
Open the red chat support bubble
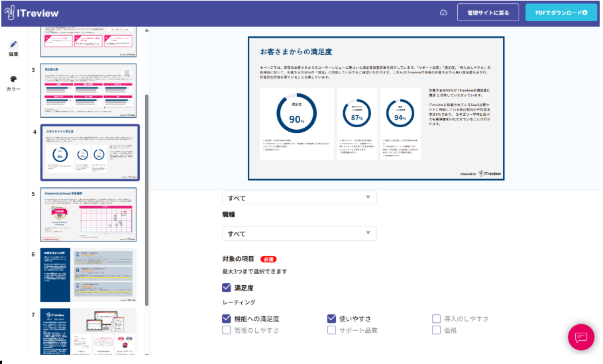click(x=580, y=337)
